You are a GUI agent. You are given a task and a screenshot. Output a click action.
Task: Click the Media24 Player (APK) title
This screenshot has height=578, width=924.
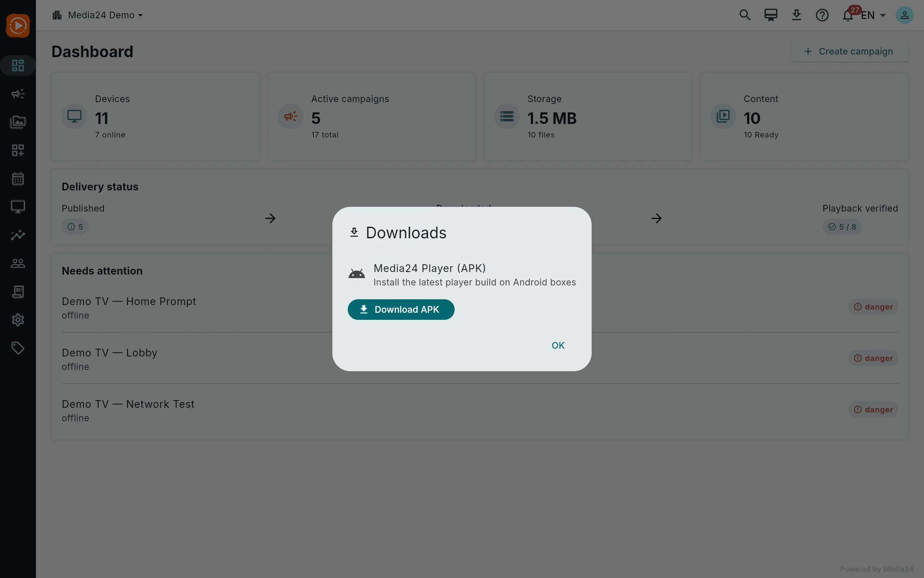tap(430, 268)
